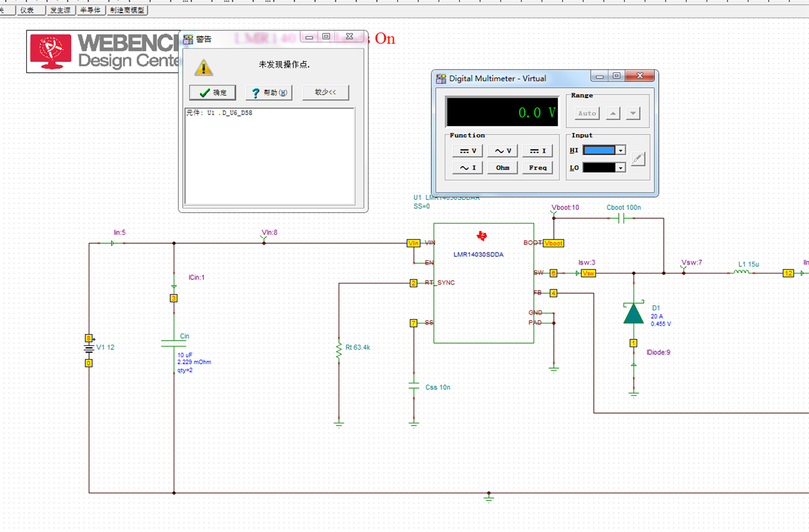Activate the multimeter probe tool icon
Image resolution: width=809 pixels, height=532 pixels.
click(638, 158)
